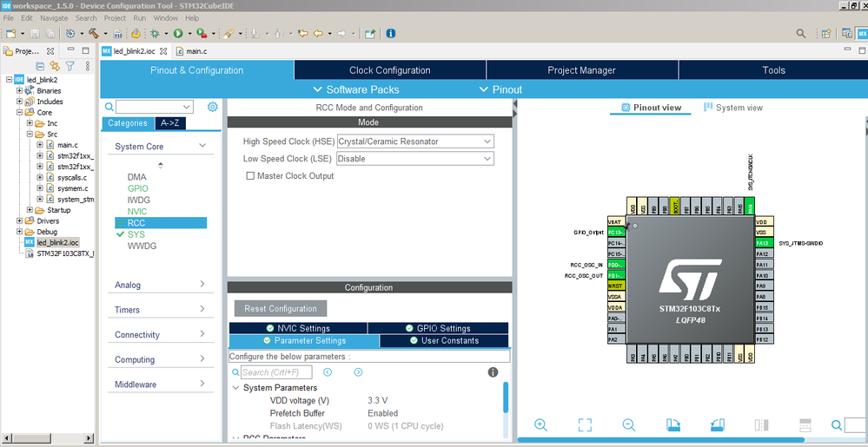Open User Constants tab
The height and width of the screenshot is (447, 868).
(444, 341)
